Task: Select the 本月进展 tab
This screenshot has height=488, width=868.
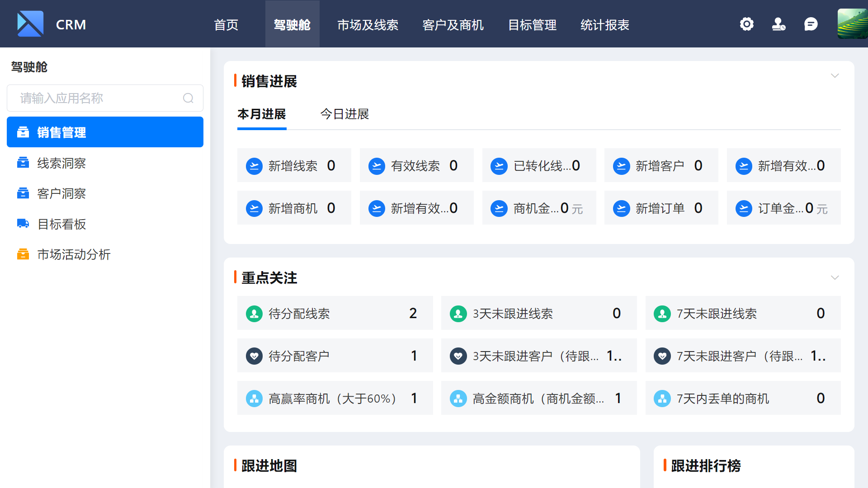Action: 261,114
